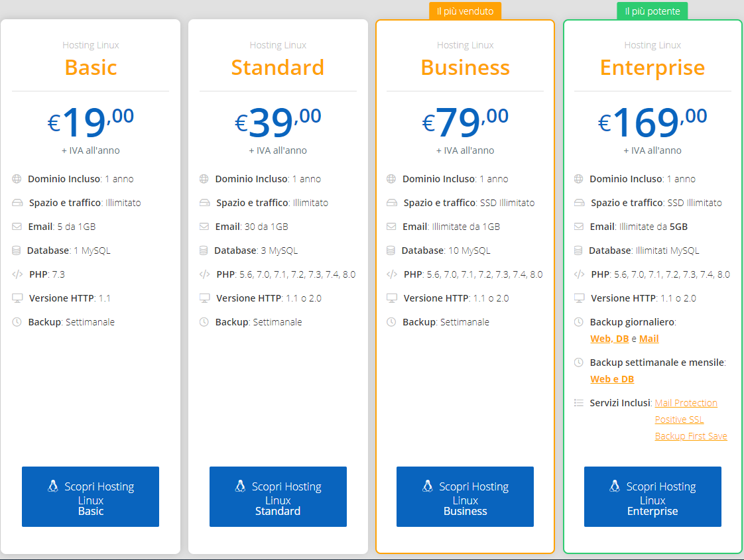The width and height of the screenshot is (744, 560).
Task: Click the Web e DB weekly backup link
Action: tap(612, 379)
